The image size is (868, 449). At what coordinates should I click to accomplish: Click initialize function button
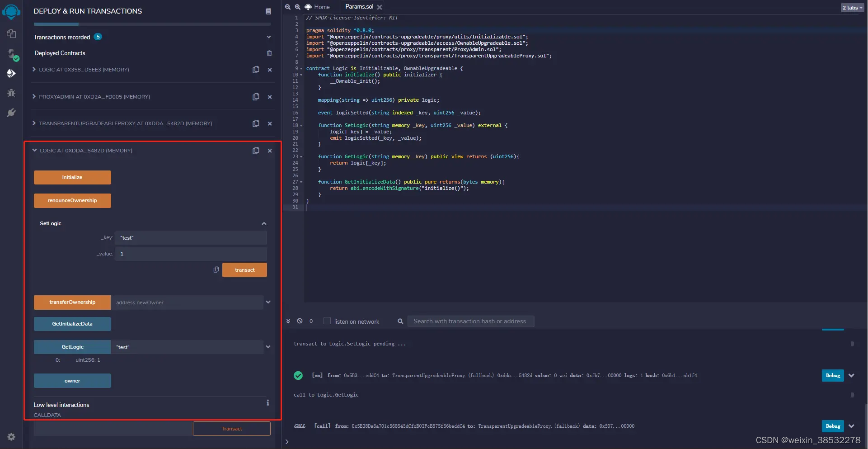coord(72,177)
